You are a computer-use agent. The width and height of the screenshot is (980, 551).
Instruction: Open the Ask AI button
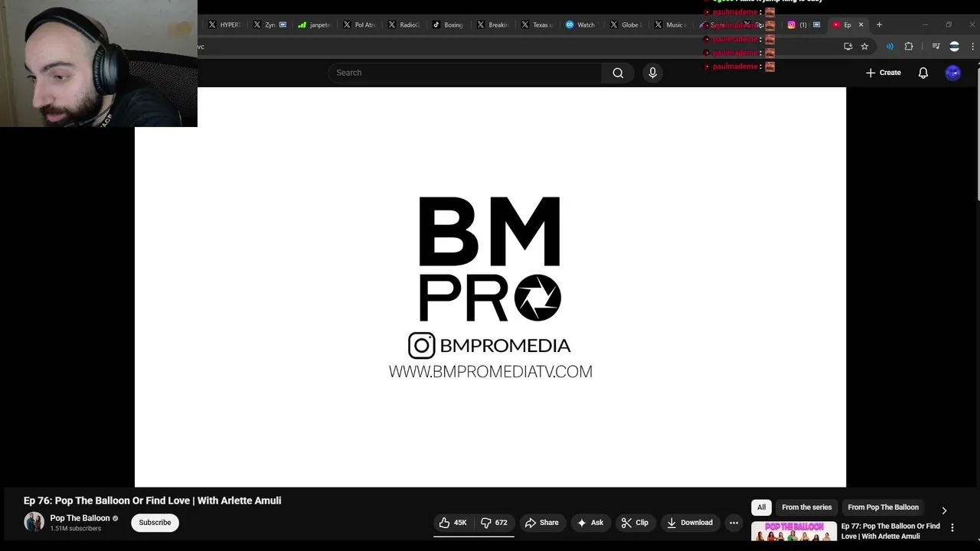pyautogui.click(x=590, y=523)
